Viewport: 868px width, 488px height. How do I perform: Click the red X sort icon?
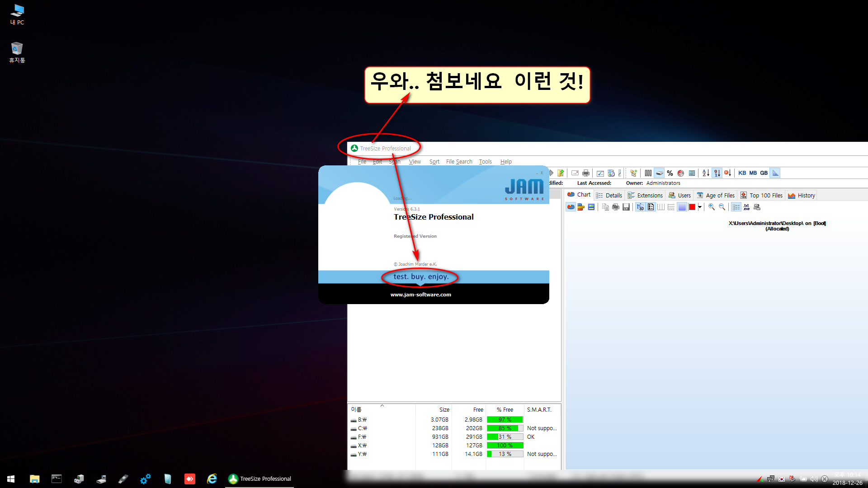point(728,173)
